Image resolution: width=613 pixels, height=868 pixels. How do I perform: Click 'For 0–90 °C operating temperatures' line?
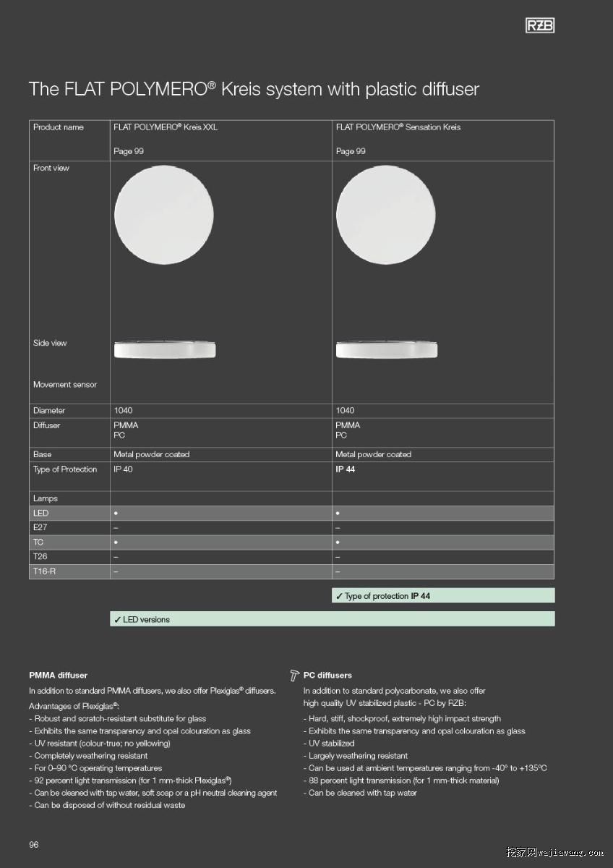pos(95,768)
